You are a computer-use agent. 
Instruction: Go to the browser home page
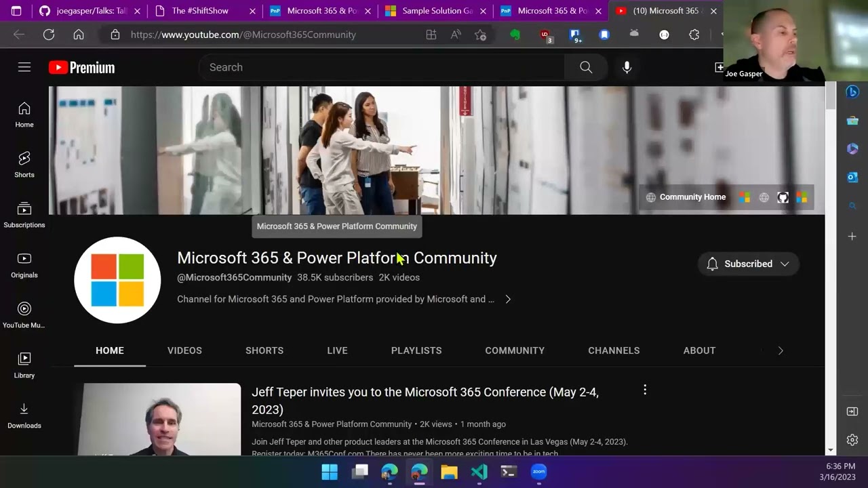click(x=79, y=35)
